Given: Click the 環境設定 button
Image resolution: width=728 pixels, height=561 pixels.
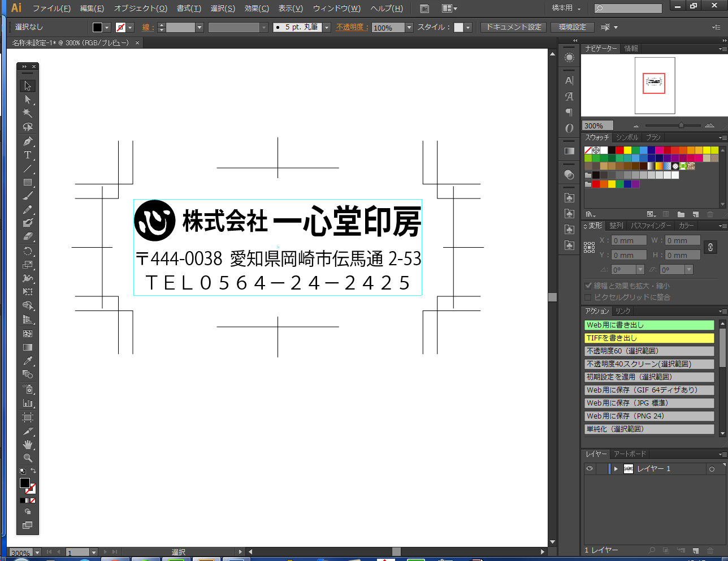Looking at the screenshot, I should tap(573, 27).
